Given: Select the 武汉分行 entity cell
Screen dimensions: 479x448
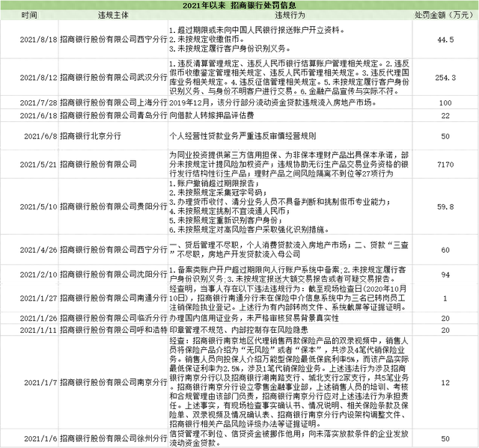Looking at the screenshot, I should pyautogui.click(x=113, y=78).
